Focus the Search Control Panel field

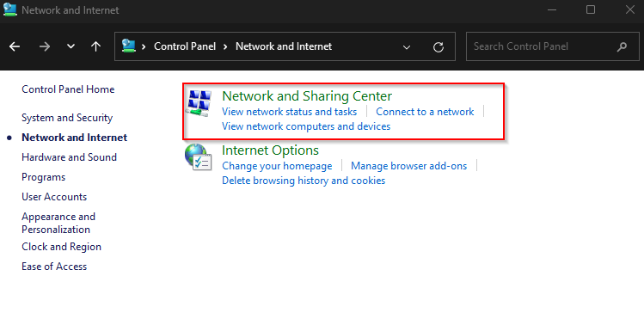552,46
